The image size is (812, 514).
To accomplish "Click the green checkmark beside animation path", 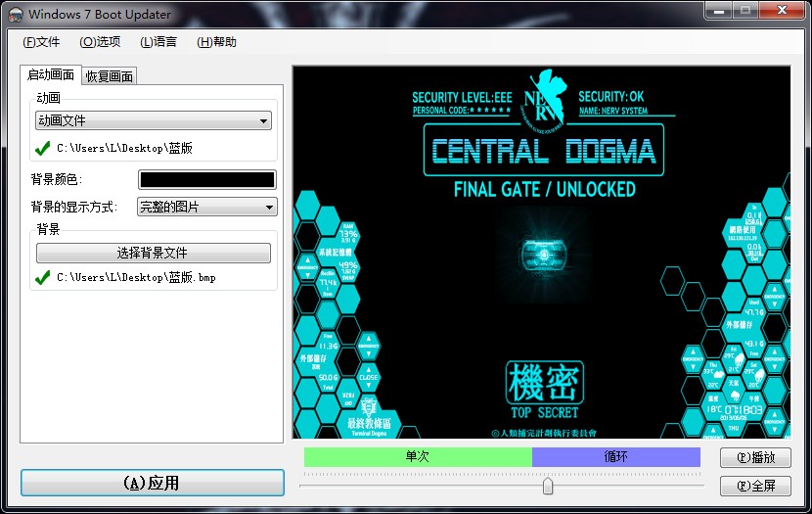I will coord(42,148).
